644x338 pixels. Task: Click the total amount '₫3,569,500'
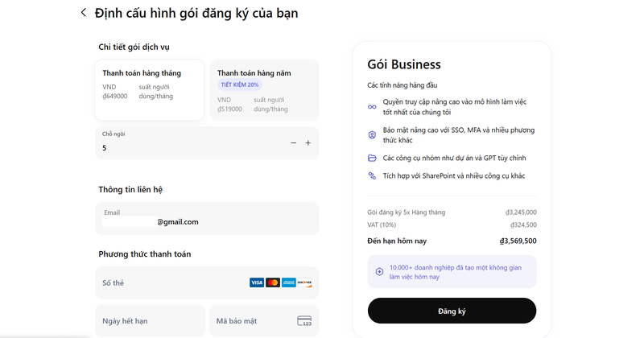[x=518, y=241]
